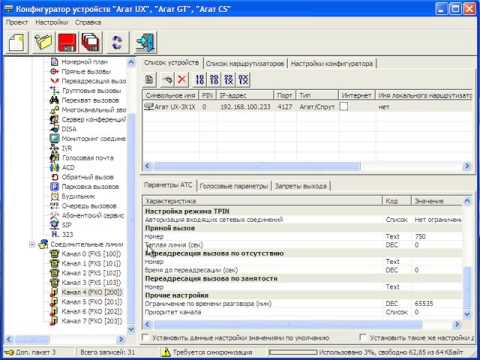The image size is (480, 360).
Task: Select Канал 2 (FXS [102])
Action: 91,273
